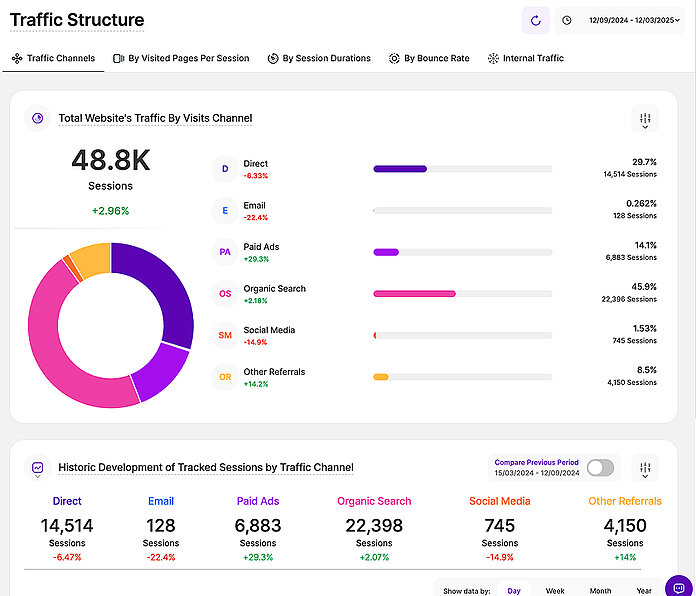Image resolution: width=696 pixels, height=596 pixels.
Task: Show data by Month
Action: coord(600,591)
